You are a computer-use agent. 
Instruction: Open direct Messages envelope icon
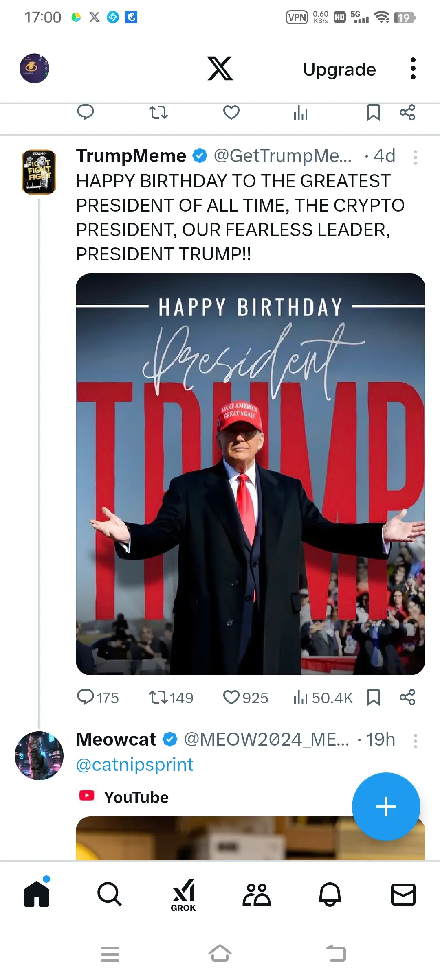[x=403, y=895]
